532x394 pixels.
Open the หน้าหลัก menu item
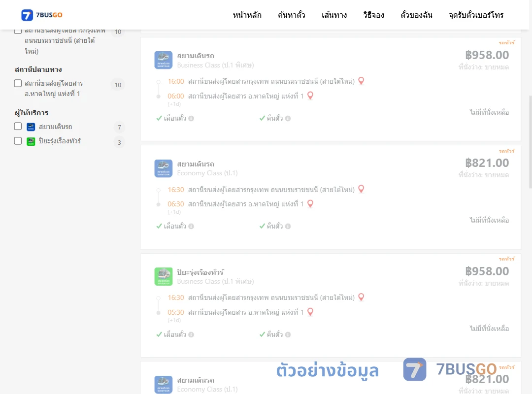(x=247, y=15)
